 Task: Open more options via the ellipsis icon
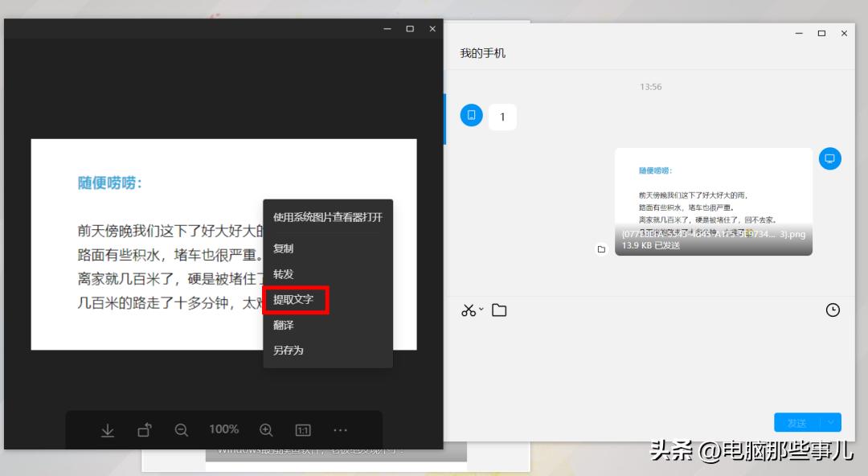coord(340,429)
